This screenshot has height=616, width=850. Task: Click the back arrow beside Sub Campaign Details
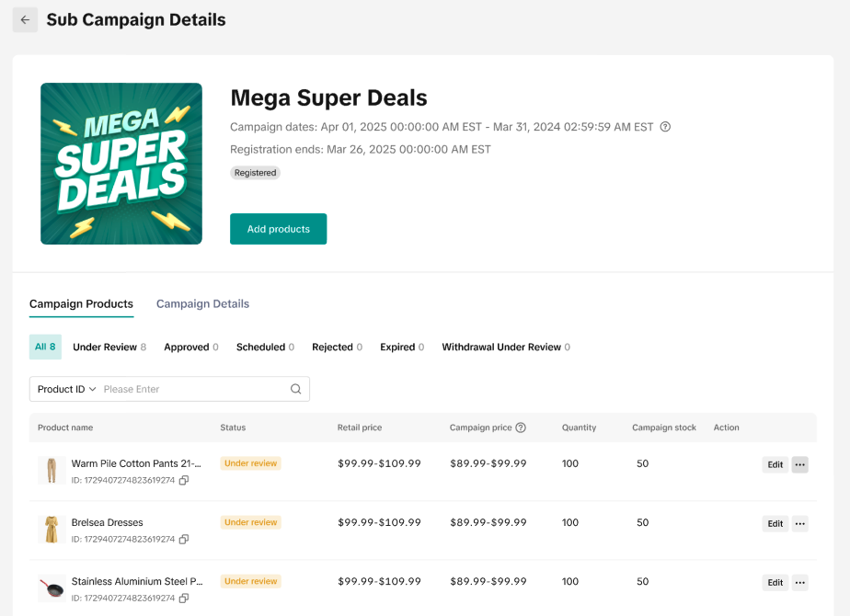[25, 20]
